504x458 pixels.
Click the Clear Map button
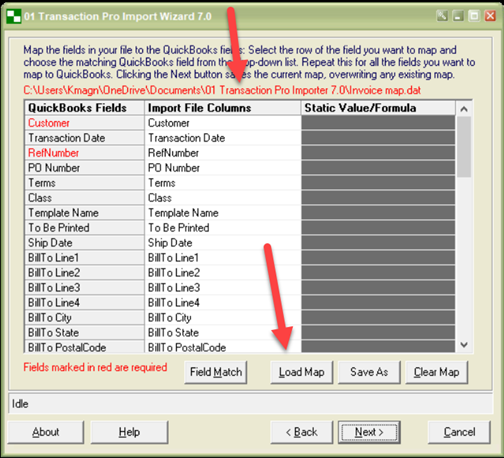[437, 372]
